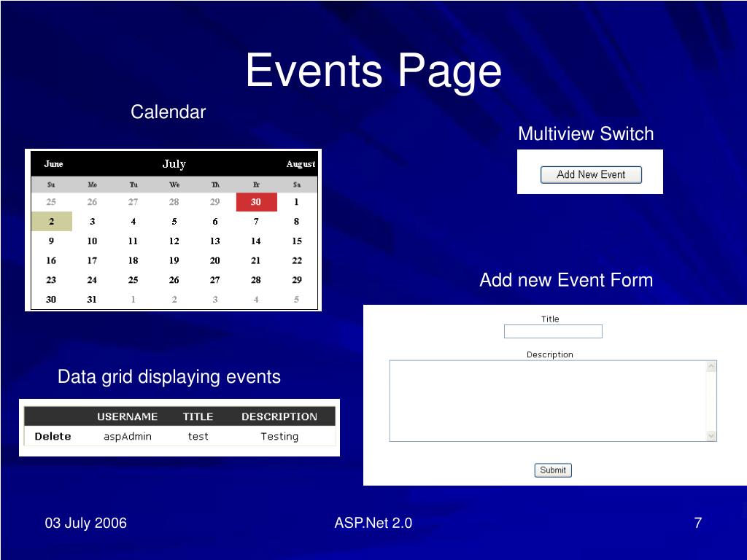Select calendar day 21
This screenshot has width=747, height=560.
click(x=256, y=260)
